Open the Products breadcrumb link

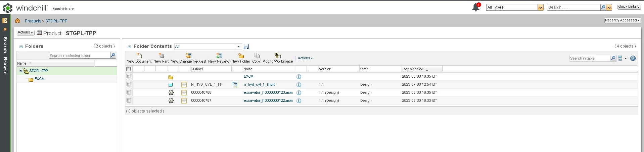[33, 21]
